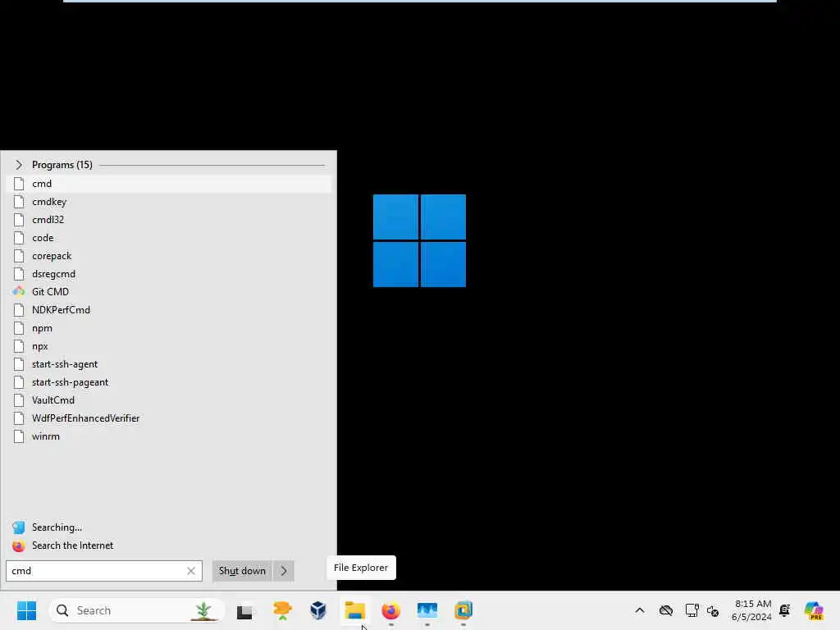Select cmdkey in the results list

coord(169,202)
